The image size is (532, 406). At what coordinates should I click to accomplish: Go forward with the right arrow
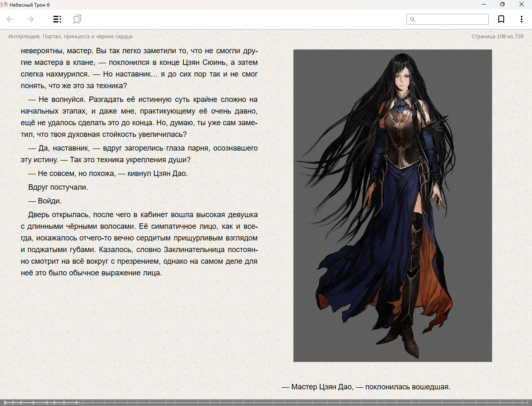(x=30, y=19)
